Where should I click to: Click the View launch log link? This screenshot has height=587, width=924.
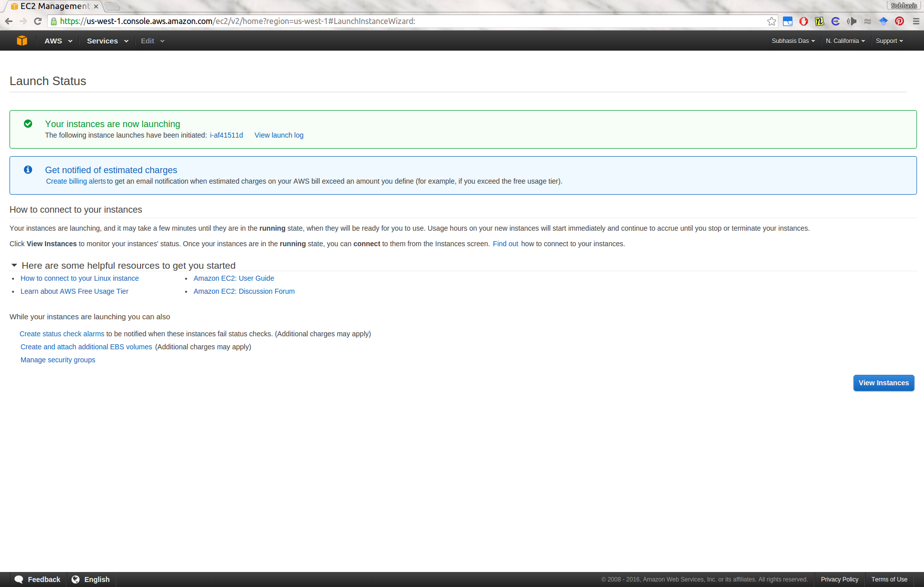(x=279, y=135)
